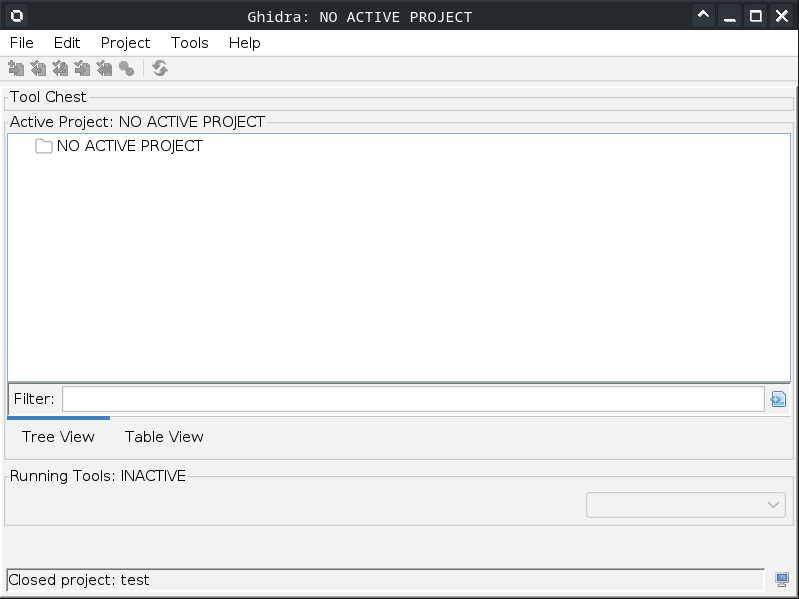Click the folder icon beside NO ACTIVE PROJECT
The image size is (799, 599).
point(44,146)
